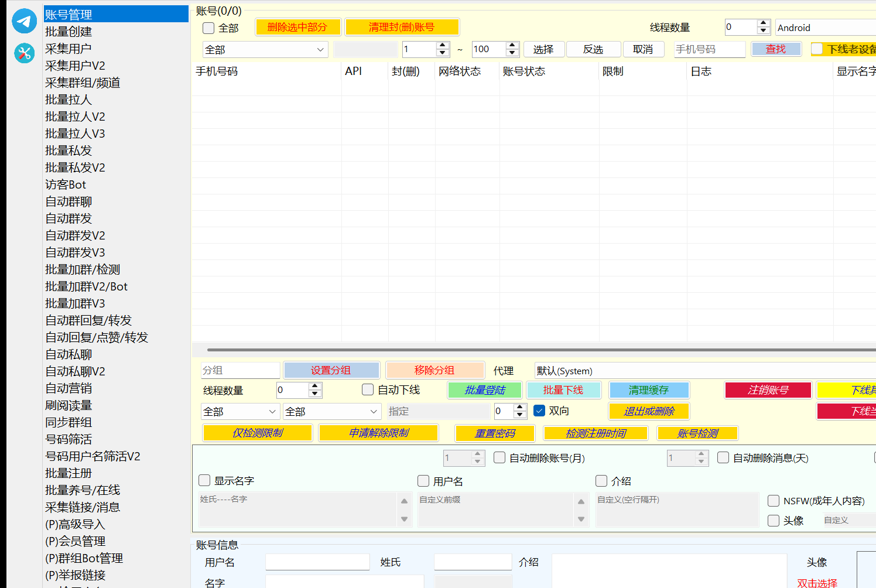Switch to 自动群发V2 in the sidebar

pyautogui.click(x=75, y=235)
